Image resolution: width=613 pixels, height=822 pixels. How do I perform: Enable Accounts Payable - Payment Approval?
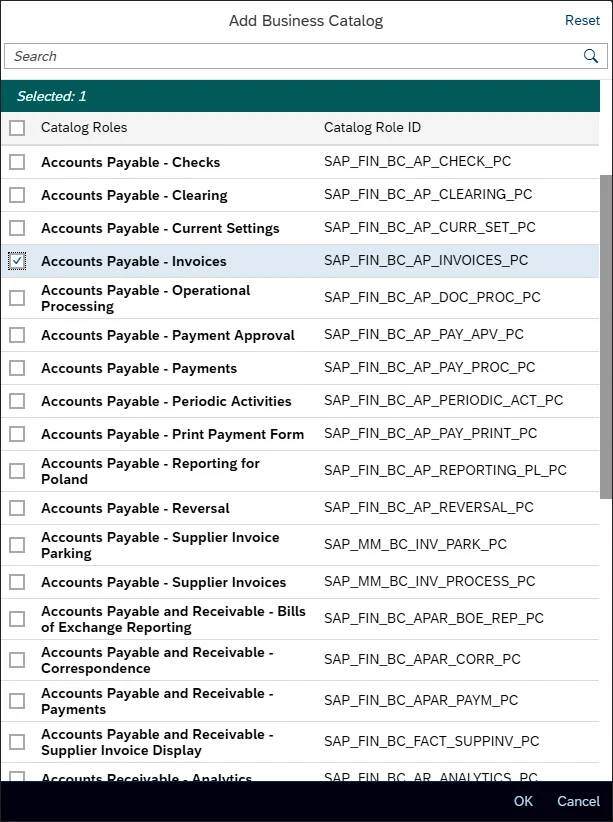[17, 334]
